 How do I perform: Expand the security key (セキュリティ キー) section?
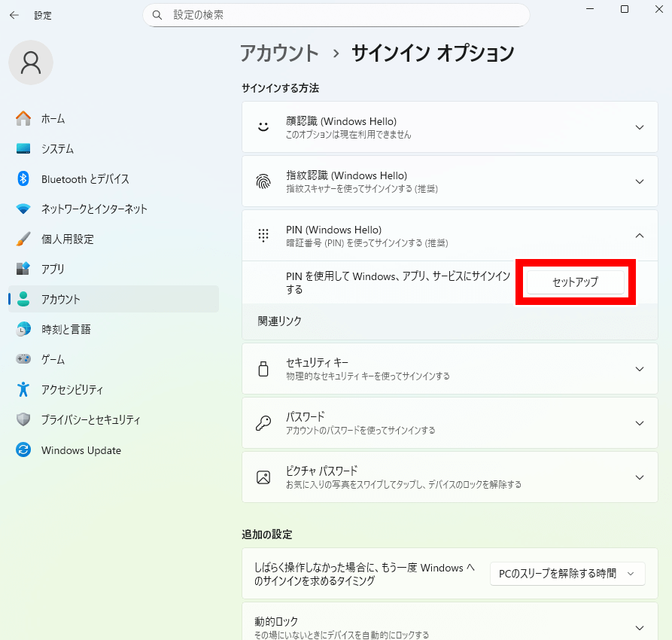[639, 369]
